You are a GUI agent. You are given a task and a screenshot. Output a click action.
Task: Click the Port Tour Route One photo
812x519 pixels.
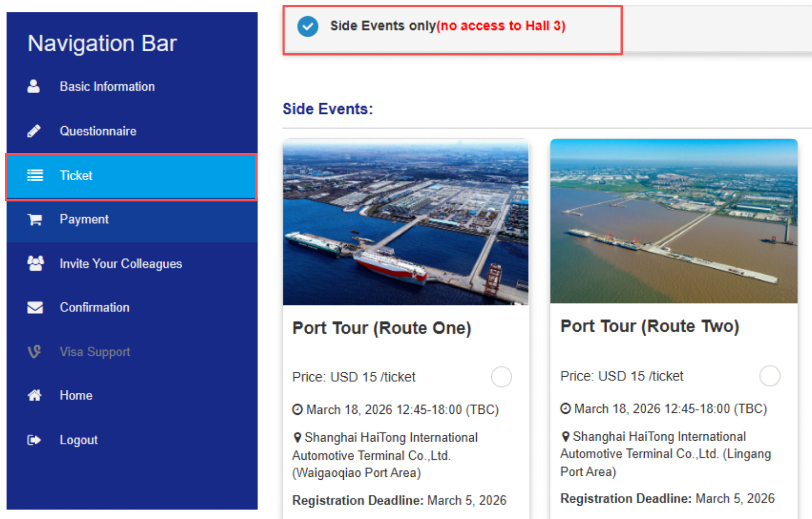[x=405, y=222]
